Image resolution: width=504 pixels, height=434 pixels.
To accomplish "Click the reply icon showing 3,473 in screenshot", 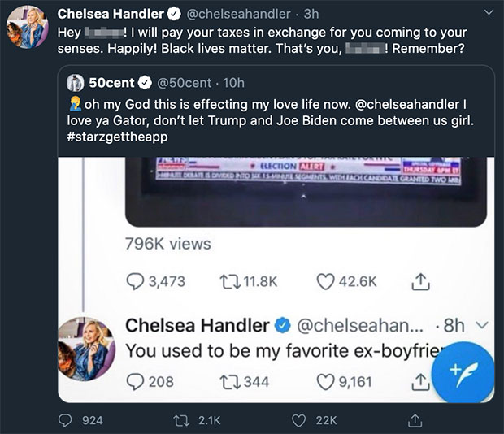I will (x=137, y=281).
